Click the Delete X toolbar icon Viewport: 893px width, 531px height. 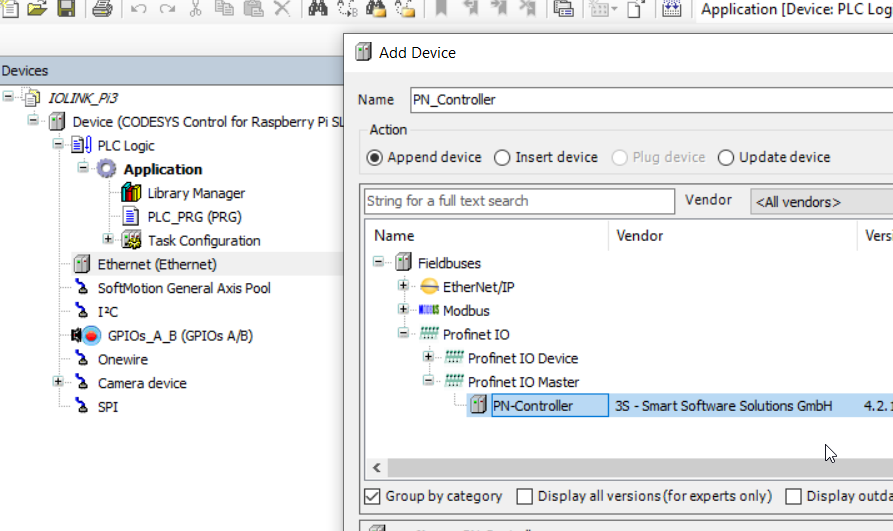tap(282, 8)
